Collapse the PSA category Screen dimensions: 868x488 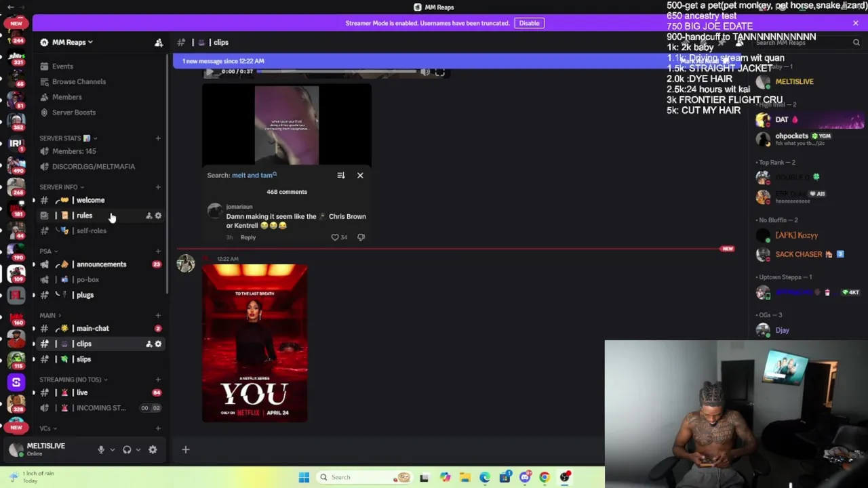48,251
